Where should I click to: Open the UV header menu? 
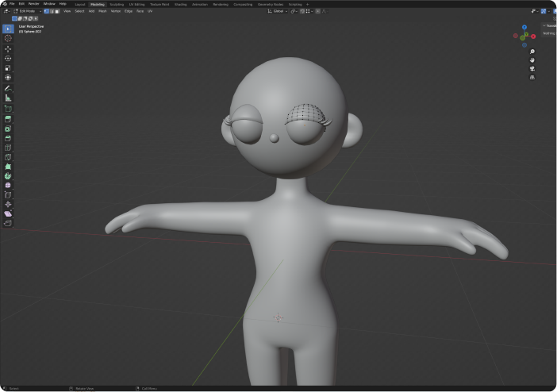click(150, 11)
